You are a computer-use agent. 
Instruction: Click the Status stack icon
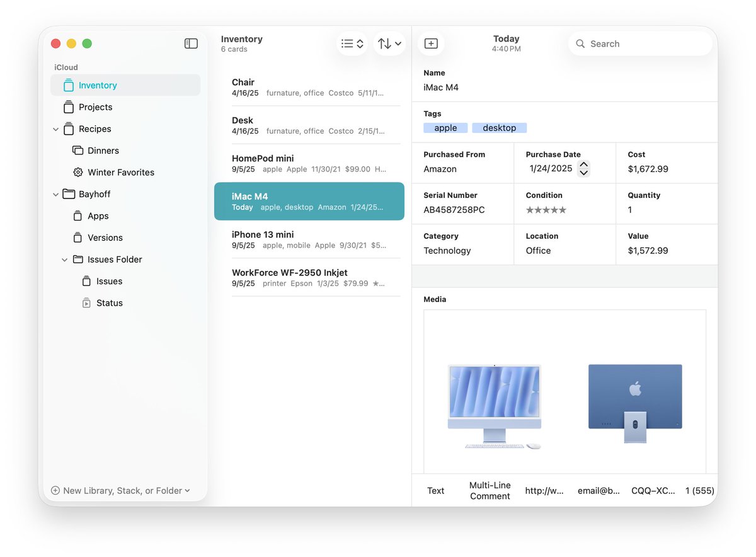[x=86, y=303]
